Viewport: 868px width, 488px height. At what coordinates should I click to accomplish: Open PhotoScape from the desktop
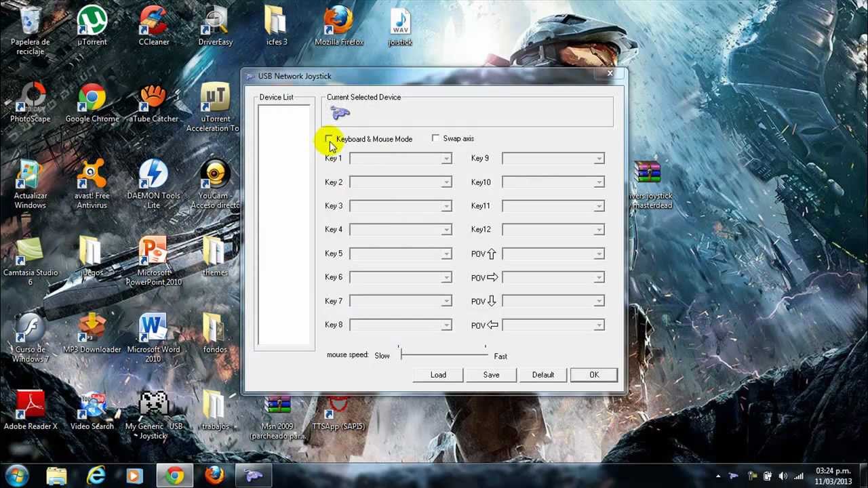pyautogui.click(x=31, y=103)
